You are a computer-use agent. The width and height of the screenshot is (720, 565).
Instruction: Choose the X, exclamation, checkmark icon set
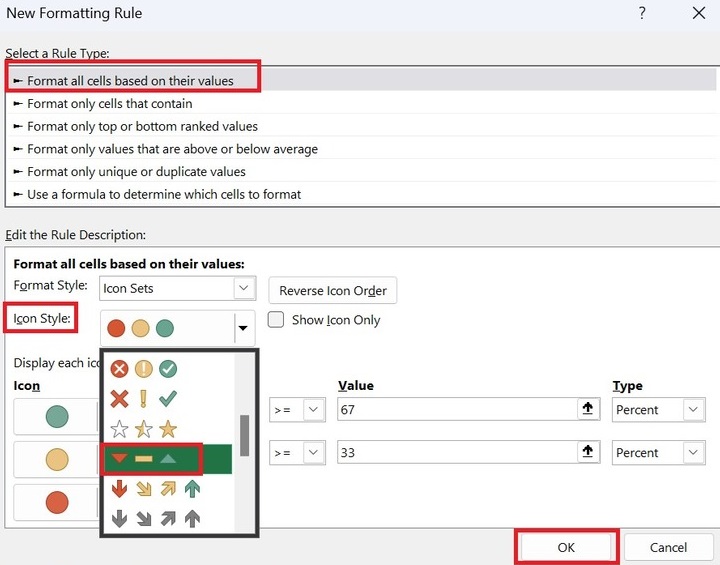pos(143,399)
